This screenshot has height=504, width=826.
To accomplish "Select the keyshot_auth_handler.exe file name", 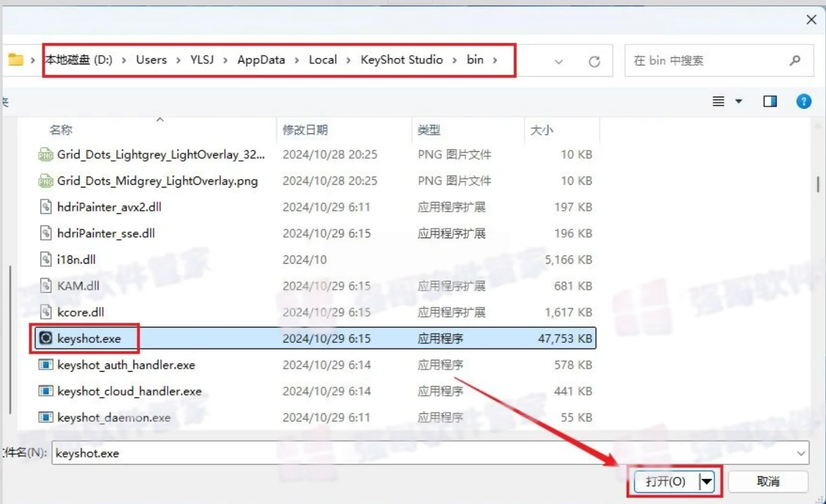I will (x=126, y=365).
